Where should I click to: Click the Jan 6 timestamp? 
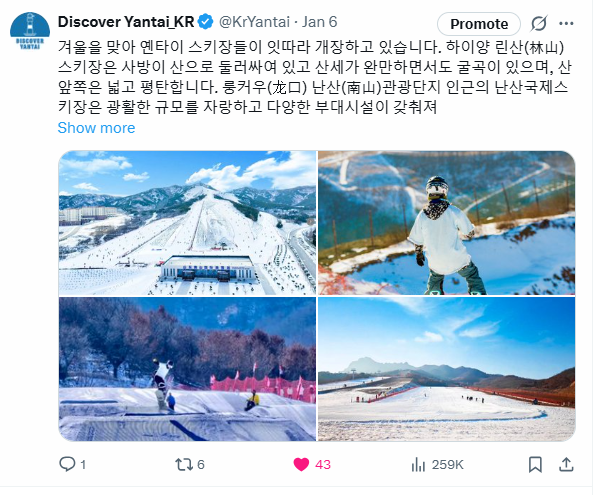[319, 22]
